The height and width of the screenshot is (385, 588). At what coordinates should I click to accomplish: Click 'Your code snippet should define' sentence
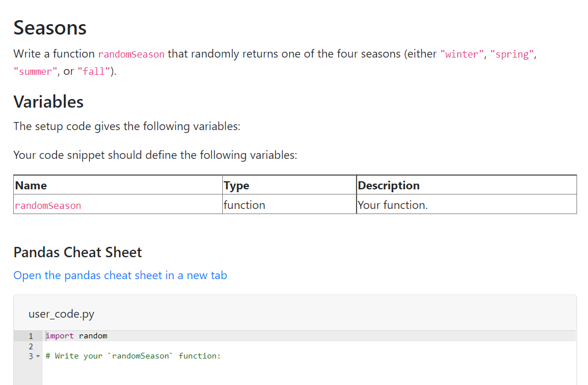pos(155,155)
